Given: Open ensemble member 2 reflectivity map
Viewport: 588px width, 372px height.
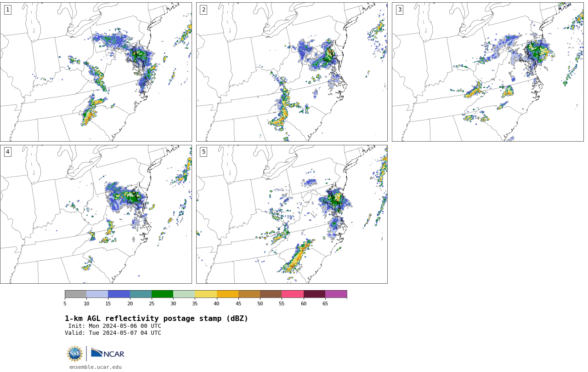Looking at the screenshot, I should [292, 72].
